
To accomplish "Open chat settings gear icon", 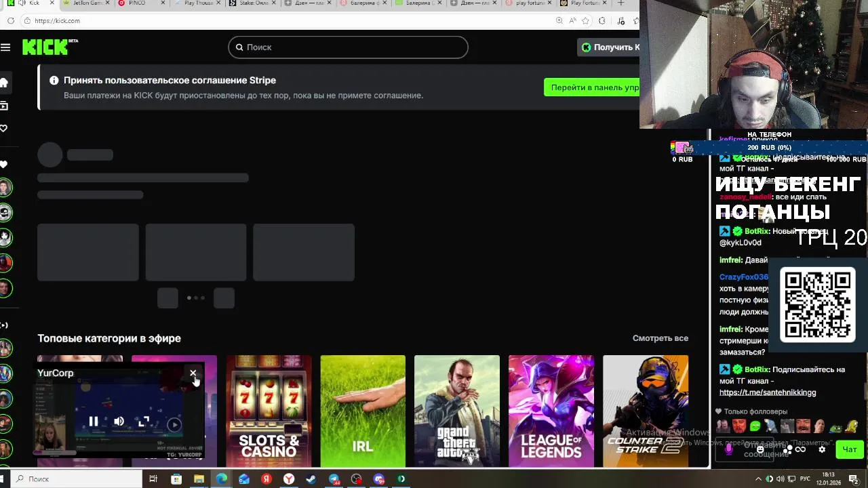I will [x=822, y=449].
